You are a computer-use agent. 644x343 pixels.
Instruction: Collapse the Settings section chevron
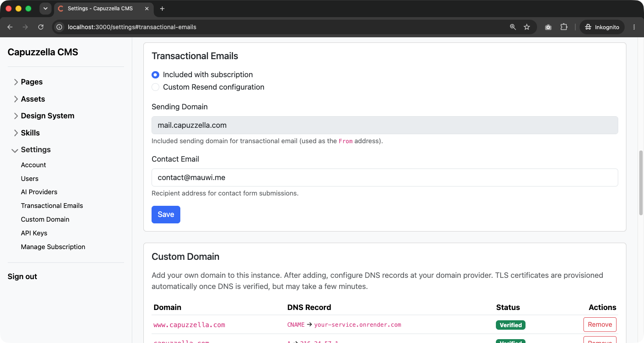[x=15, y=150]
